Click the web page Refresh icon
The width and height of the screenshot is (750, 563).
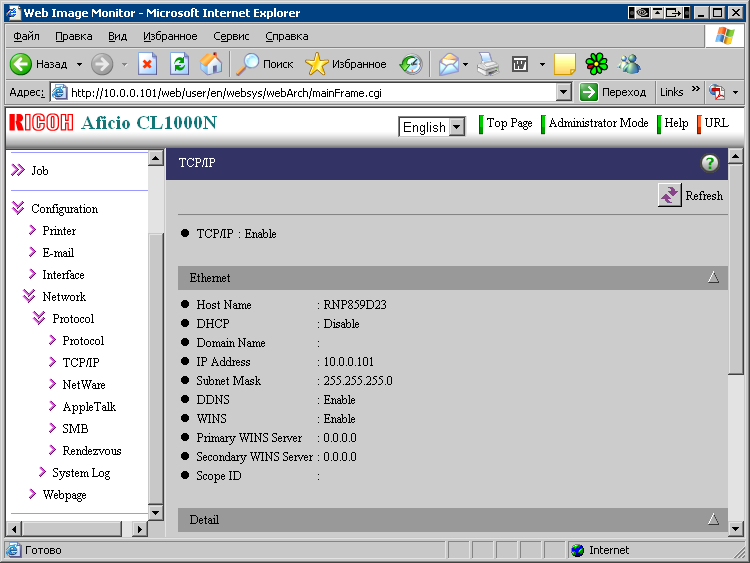coord(669,195)
